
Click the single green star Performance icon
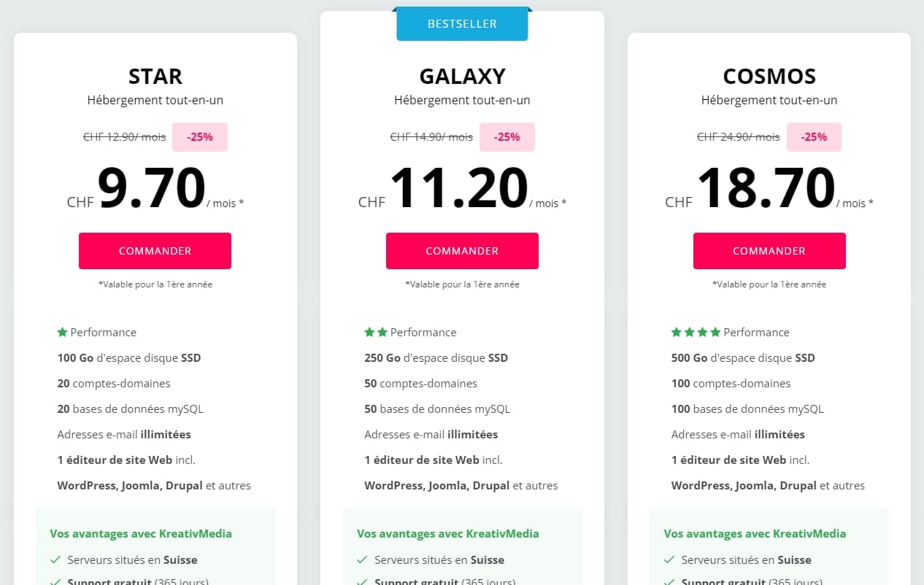tap(62, 332)
